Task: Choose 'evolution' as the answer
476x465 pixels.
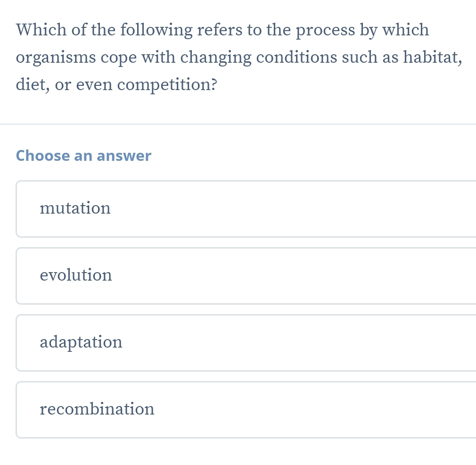Action: coord(245,275)
